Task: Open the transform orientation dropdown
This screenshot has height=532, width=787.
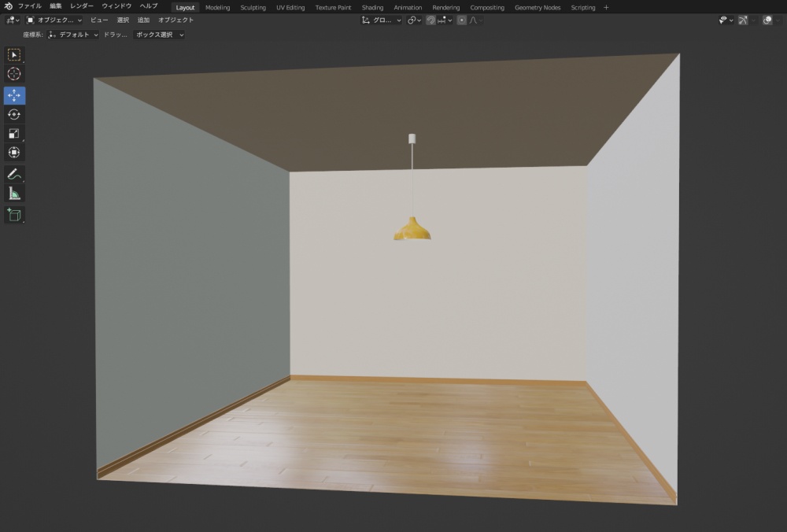Action: tap(383, 20)
